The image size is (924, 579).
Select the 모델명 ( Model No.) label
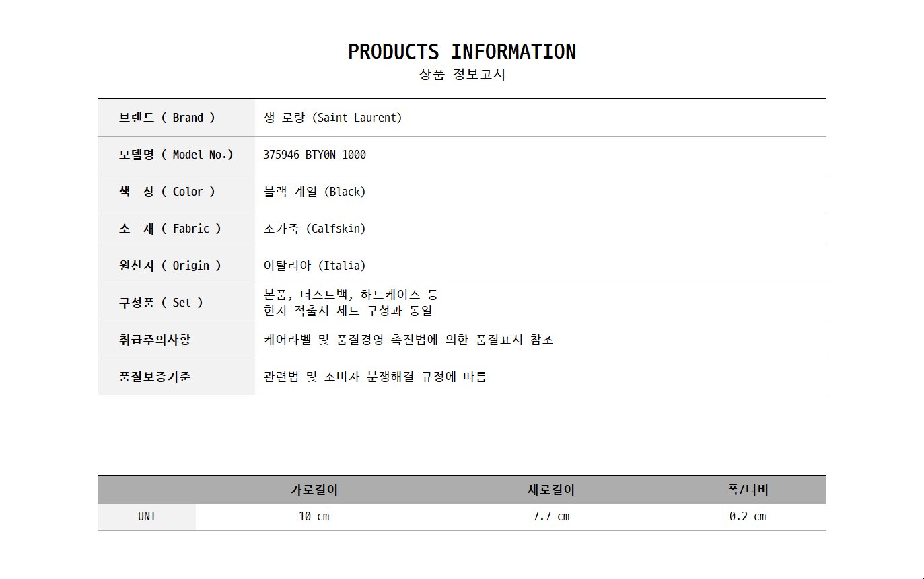coord(176,155)
